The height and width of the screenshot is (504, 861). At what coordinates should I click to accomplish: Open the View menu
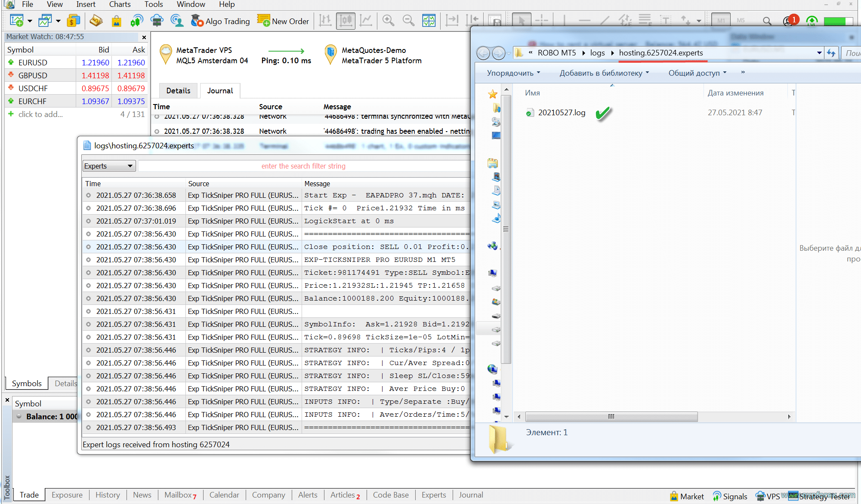coord(55,4)
